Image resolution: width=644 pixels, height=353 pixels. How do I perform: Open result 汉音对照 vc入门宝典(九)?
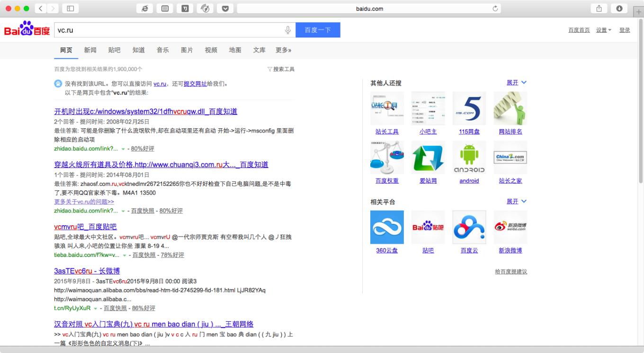[154, 324]
